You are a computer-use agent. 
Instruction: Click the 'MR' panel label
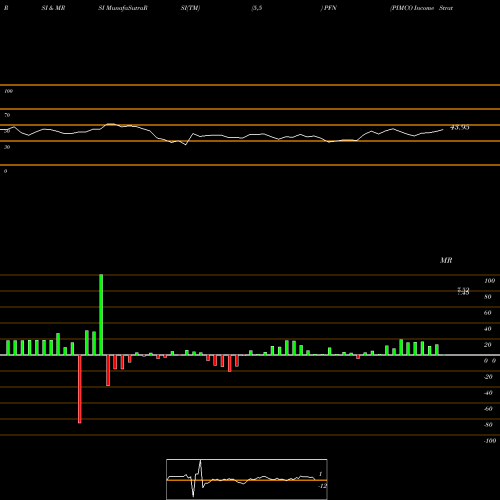tap(446, 260)
